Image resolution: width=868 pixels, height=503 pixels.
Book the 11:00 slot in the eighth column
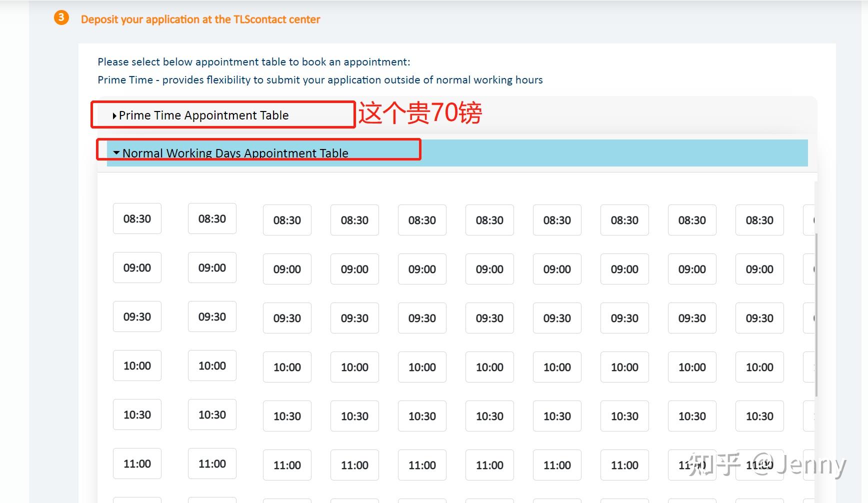point(624,465)
